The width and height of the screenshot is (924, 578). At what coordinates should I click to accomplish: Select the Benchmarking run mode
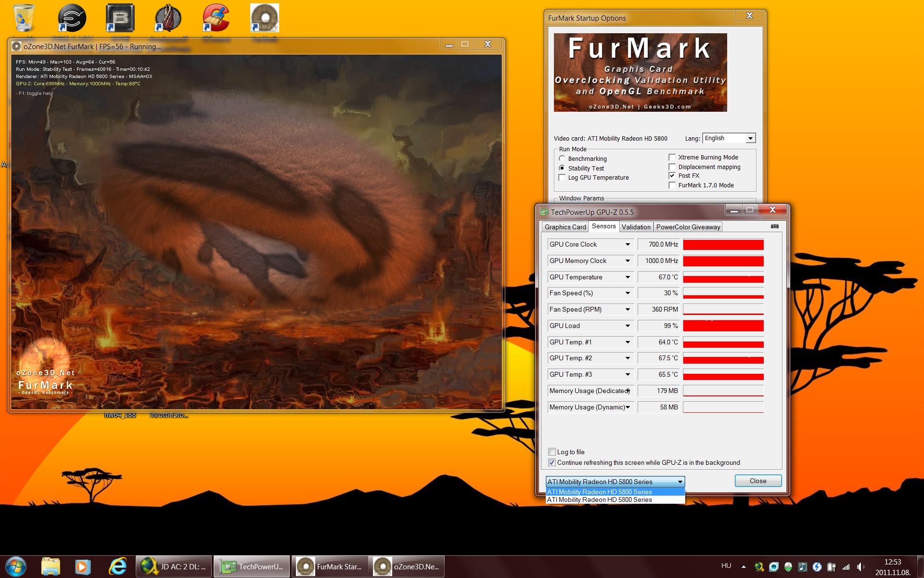582,158
